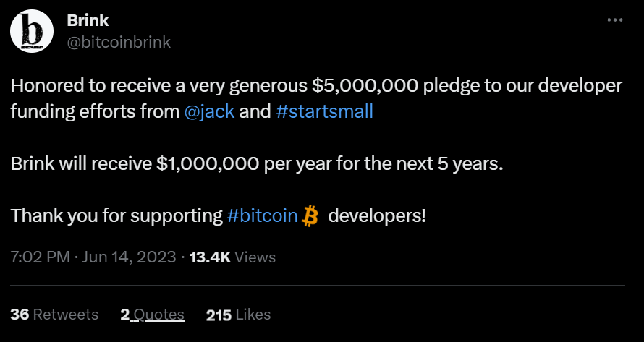The height and width of the screenshot is (342, 644).
Task: Follow the #startsmall hashtag link
Action: click(x=325, y=112)
